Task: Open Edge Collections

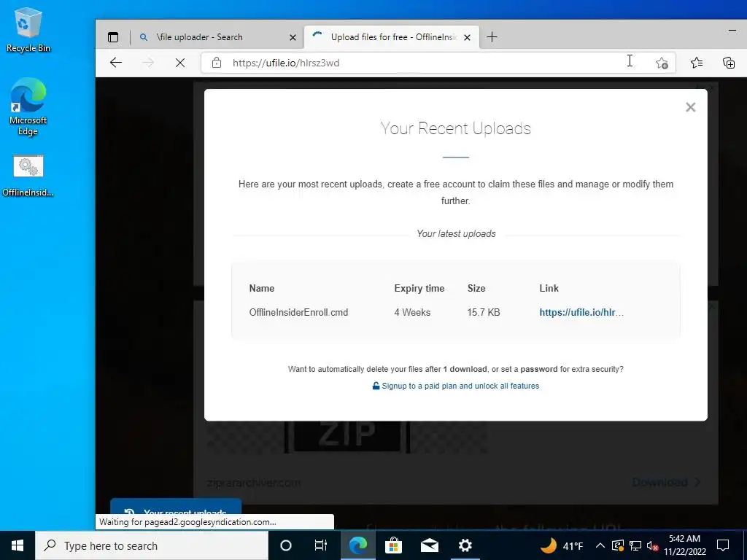Action: tap(729, 63)
